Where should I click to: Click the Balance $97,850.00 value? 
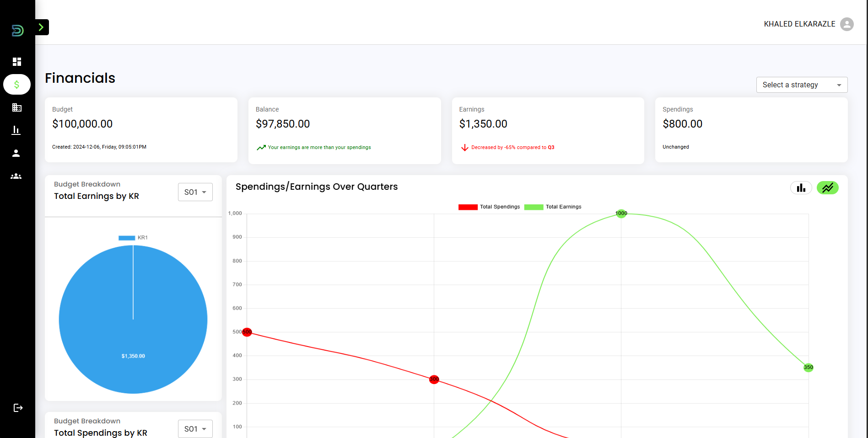click(x=283, y=124)
